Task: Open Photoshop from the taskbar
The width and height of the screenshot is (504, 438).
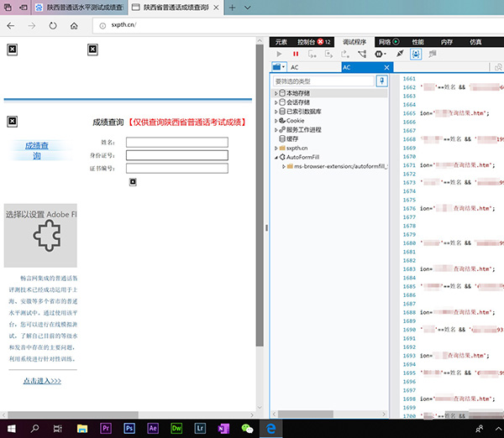Action: tap(129, 428)
